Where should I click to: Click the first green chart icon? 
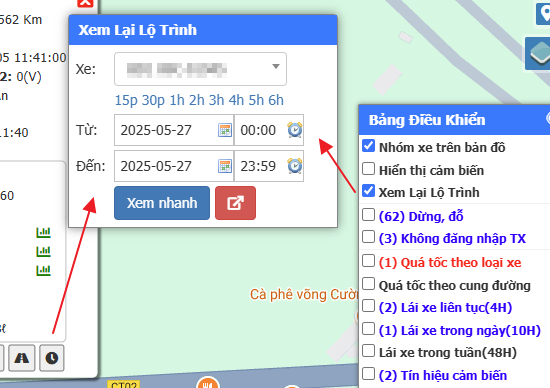tap(43, 232)
